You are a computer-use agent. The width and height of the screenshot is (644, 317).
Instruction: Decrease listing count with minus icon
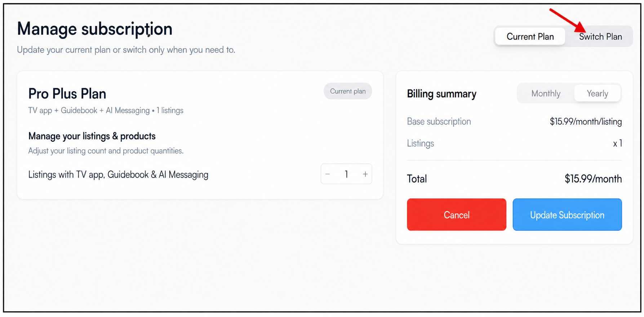[x=328, y=174]
